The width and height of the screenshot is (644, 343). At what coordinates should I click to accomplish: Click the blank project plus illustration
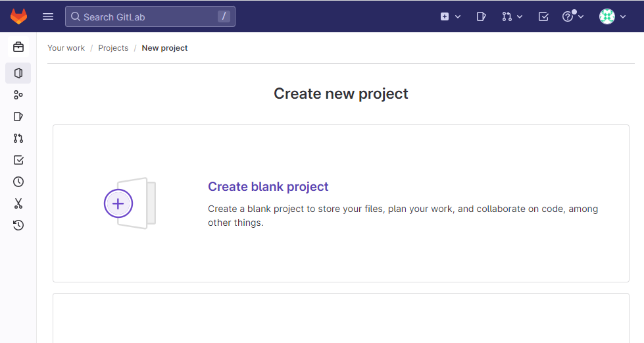[x=130, y=203]
